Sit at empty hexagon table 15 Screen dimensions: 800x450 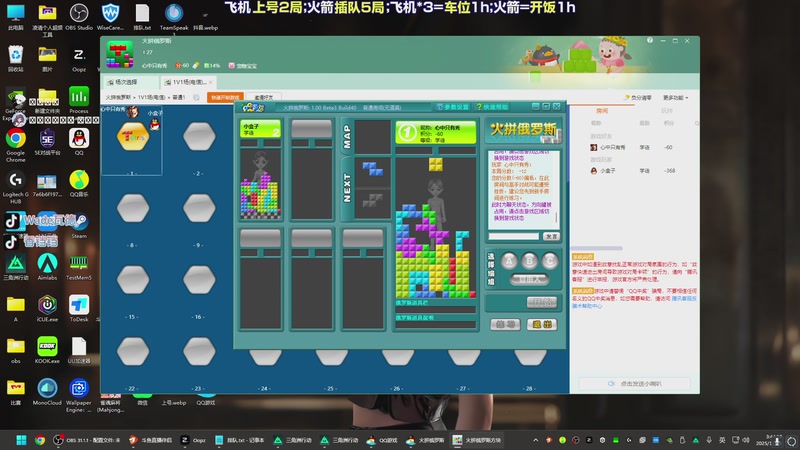(133, 280)
